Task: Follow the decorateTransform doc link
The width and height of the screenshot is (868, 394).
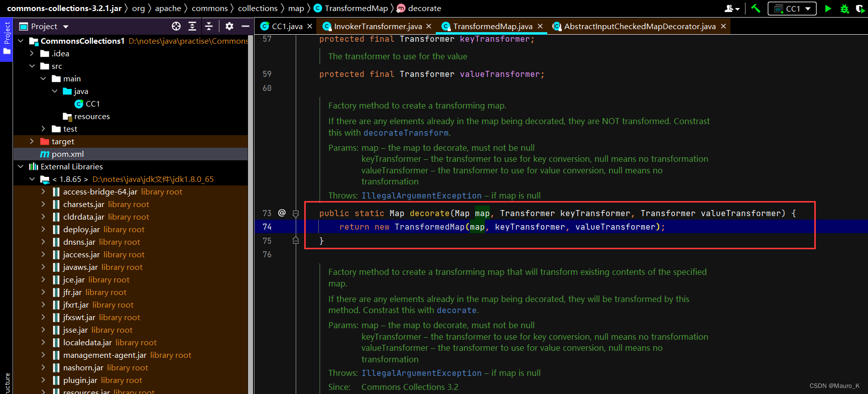Action: click(x=406, y=133)
